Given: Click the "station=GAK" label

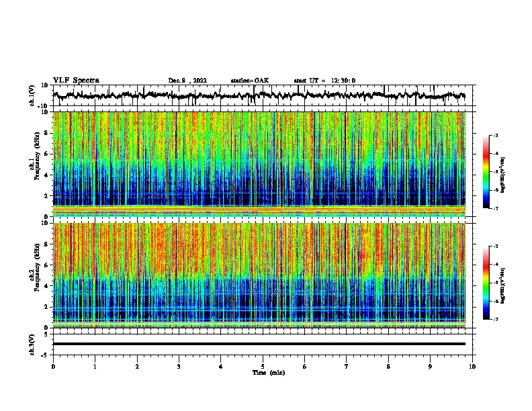Looking at the screenshot, I should tap(250, 81).
